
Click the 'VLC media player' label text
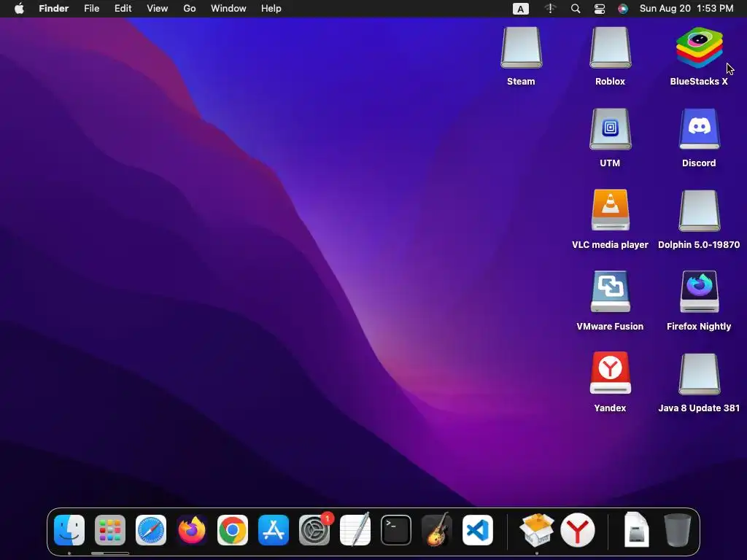point(611,245)
